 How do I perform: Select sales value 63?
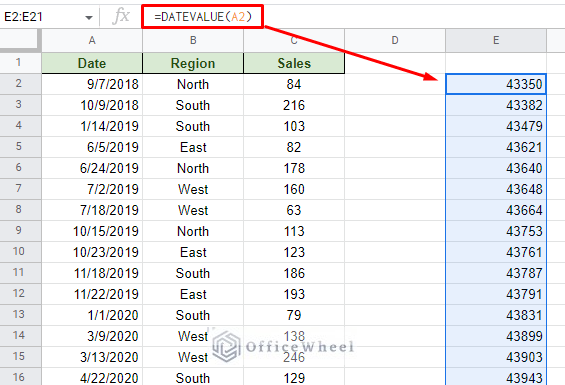[294, 210]
